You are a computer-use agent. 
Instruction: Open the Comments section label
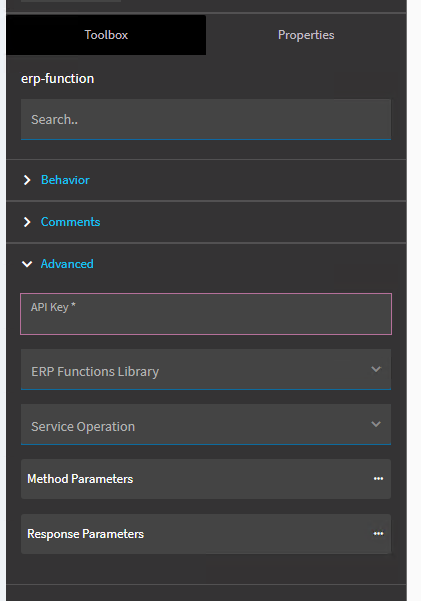pyautogui.click(x=71, y=222)
